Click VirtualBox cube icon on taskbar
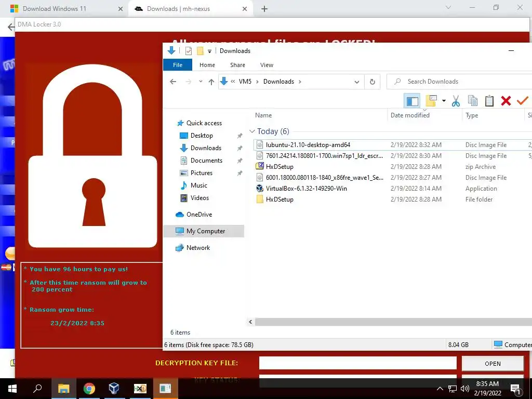 pos(114,389)
